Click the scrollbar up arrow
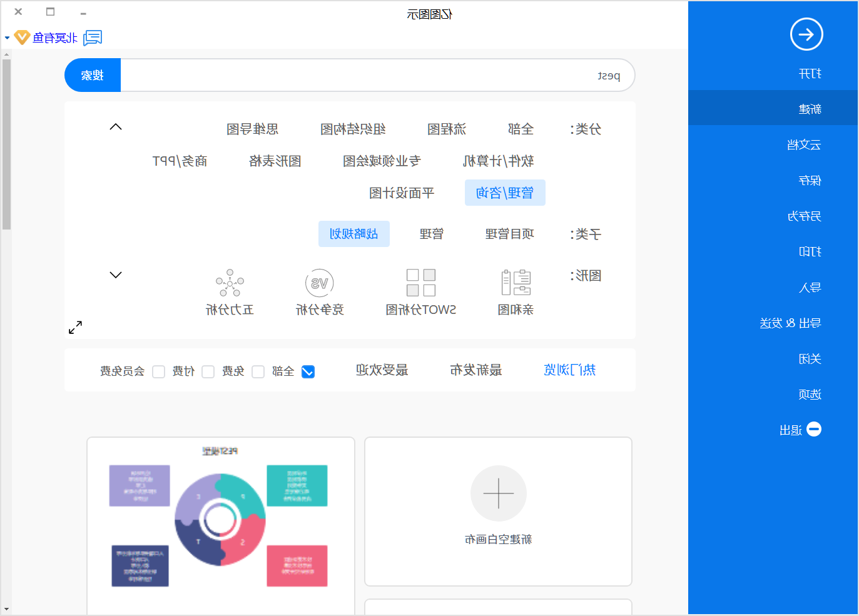The height and width of the screenshot is (616, 859). tap(6, 54)
